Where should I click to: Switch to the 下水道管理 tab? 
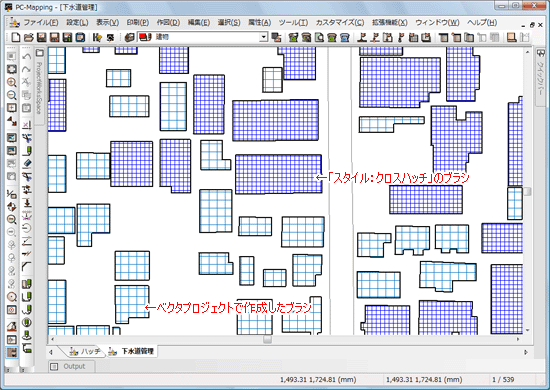pos(133,351)
